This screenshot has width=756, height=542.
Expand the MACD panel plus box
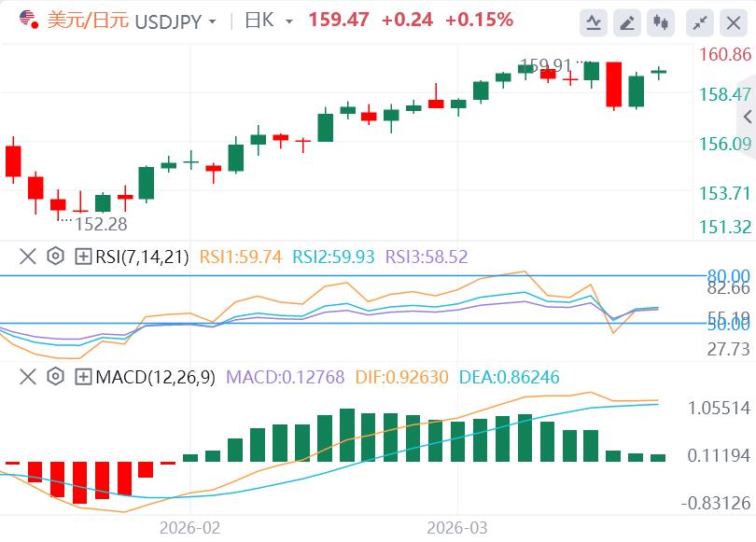click(83, 377)
